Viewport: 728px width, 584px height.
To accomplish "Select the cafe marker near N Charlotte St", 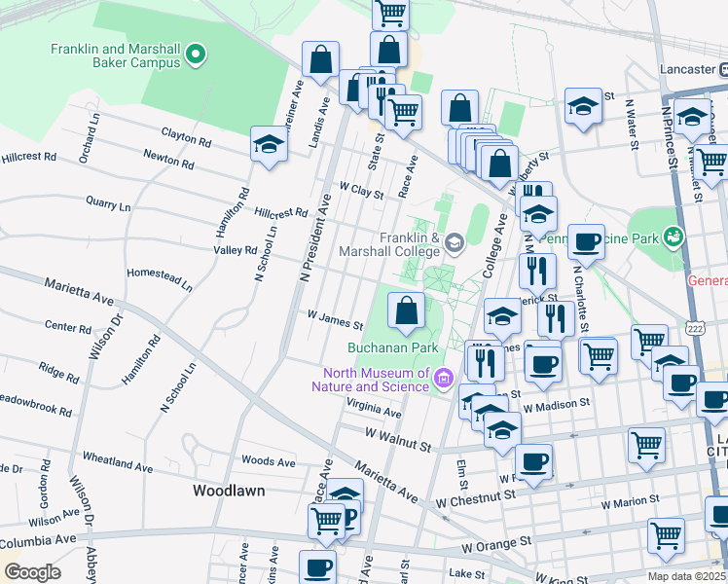I will point(587,242).
